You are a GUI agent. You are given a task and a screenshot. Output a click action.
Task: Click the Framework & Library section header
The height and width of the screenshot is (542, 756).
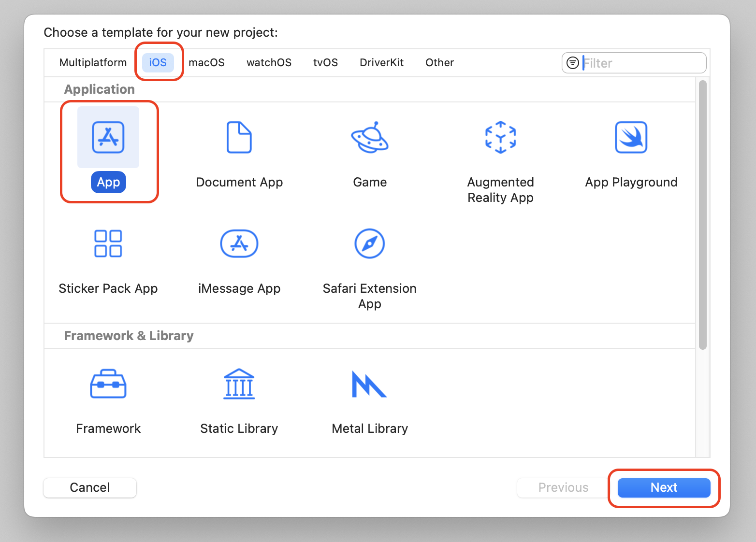pos(129,336)
